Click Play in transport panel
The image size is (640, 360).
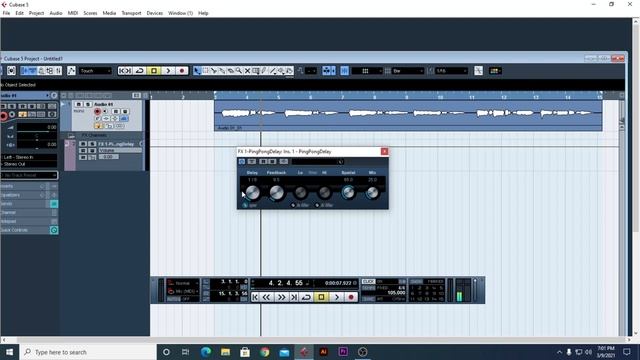(x=336, y=298)
